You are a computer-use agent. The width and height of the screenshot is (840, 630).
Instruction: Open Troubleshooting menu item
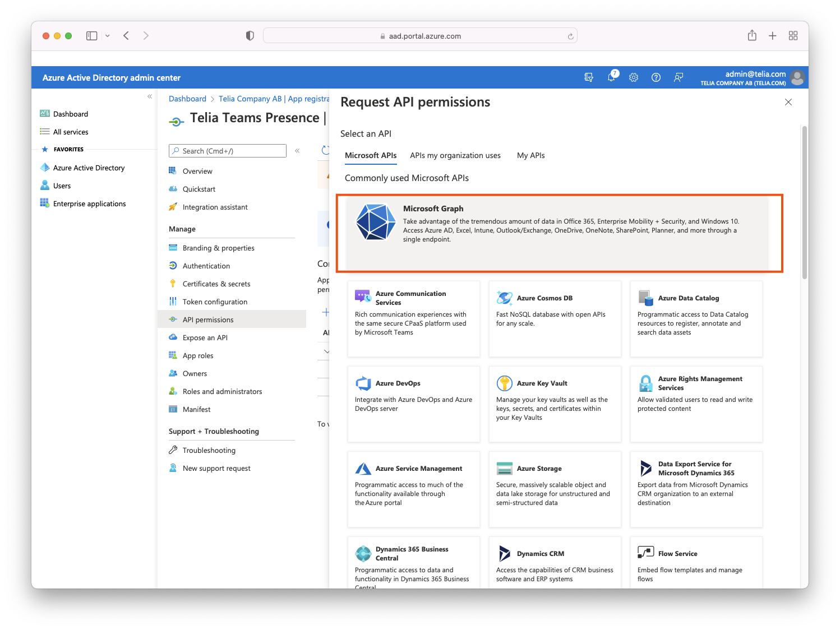point(209,450)
